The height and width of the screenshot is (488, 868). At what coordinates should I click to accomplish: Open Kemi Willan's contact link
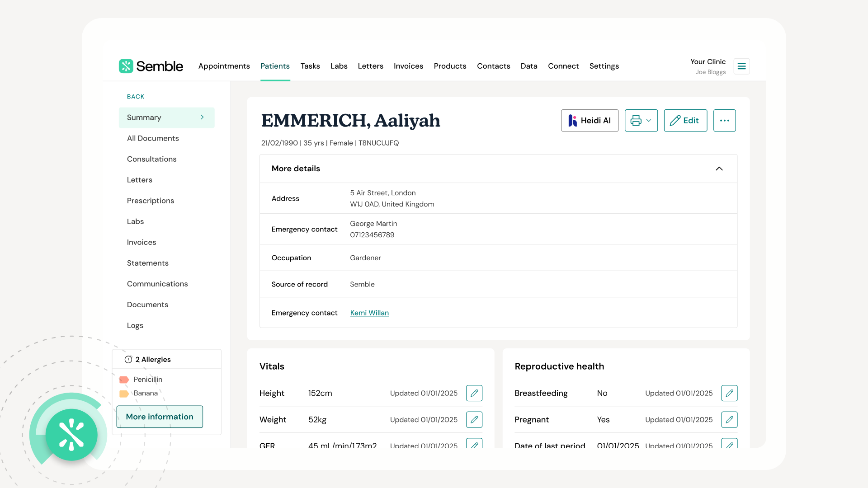tap(369, 313)
